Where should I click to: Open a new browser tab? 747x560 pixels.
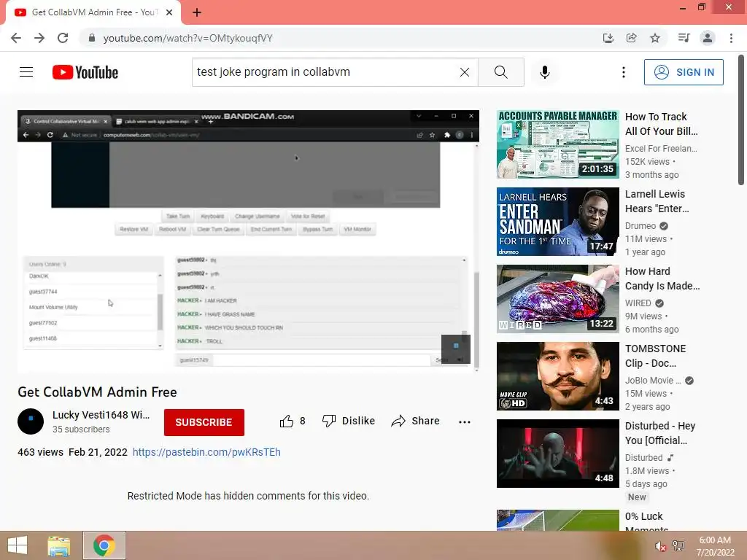197,12
